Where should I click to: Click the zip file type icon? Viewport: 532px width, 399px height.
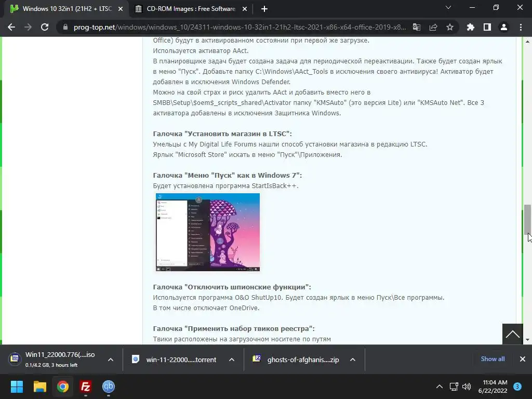click(x=257, y=358)
